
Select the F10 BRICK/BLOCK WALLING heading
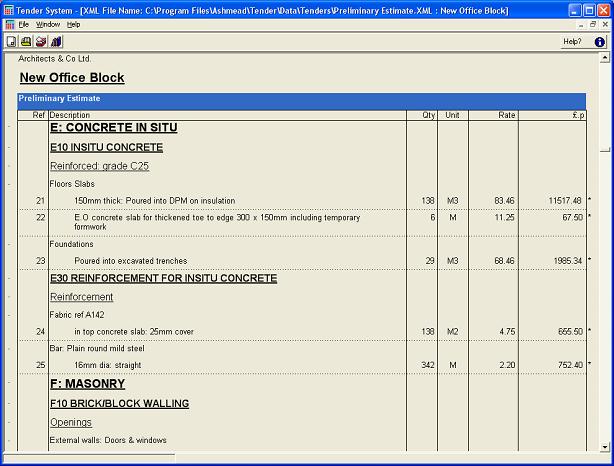[x=119, y=404]
